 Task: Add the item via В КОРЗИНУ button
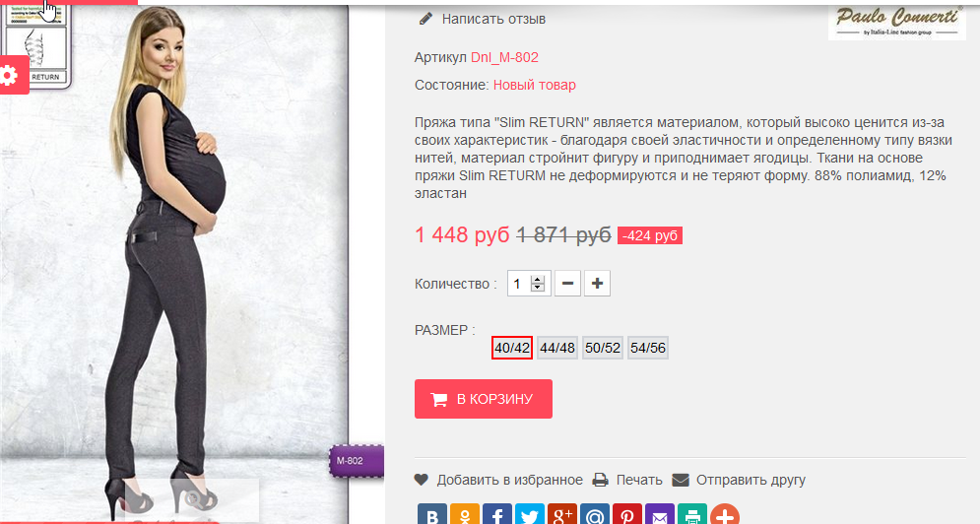484,399
